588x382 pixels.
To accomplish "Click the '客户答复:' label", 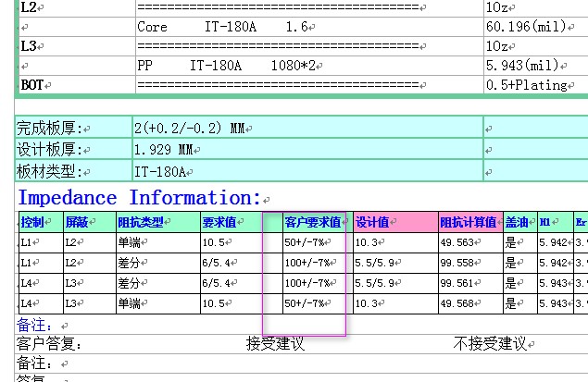I will pos(49,343).
